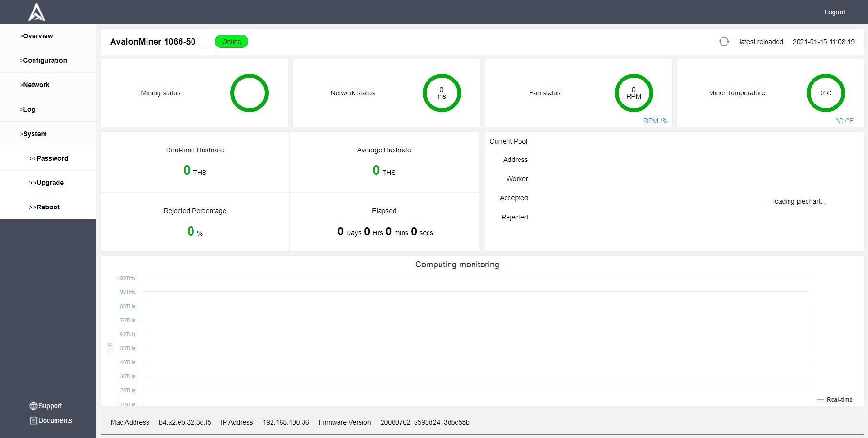Image resolution: width=868 pixels, height=438 pixels.
Task: Click the Avalon logo in the header
Action: [37, 12]
